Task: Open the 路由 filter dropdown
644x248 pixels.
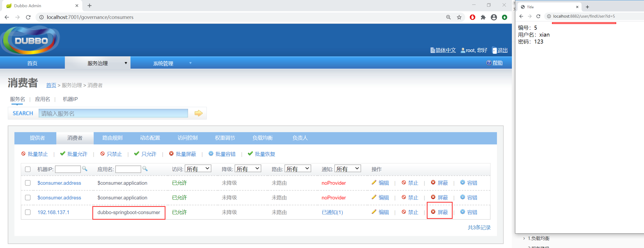Action: [298, 169]
